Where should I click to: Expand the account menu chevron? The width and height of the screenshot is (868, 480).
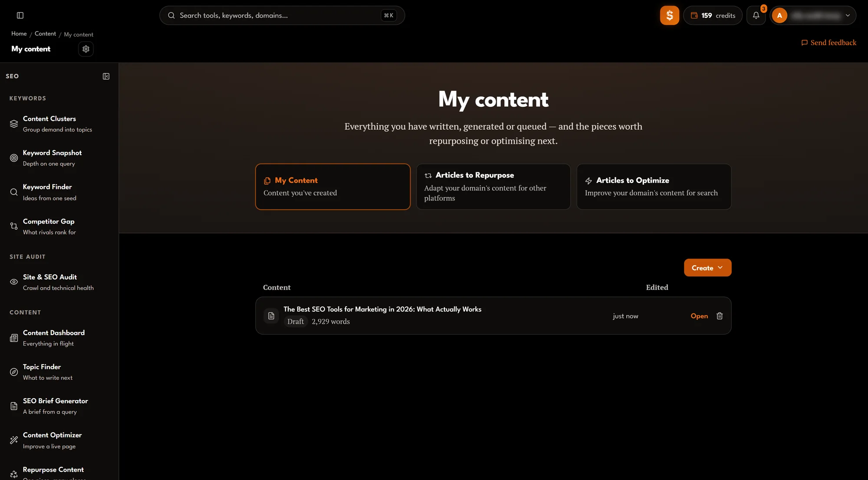click(x=848, y=15)
